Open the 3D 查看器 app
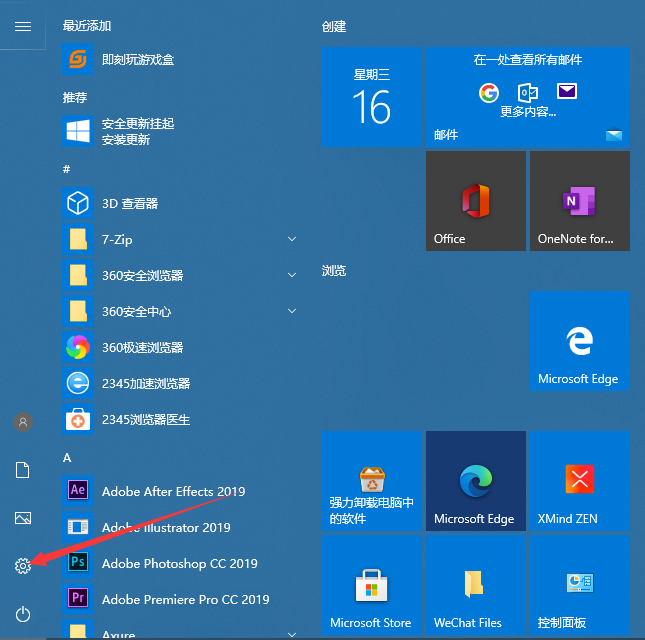Viewport: 645px width, 640px height. (x=130, y=204)
